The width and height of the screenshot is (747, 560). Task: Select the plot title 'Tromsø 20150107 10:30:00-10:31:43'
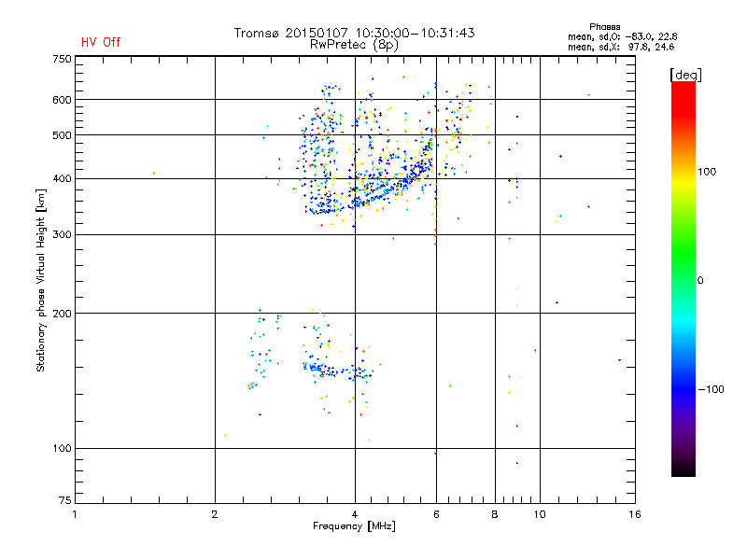pyautogui.click(x=354, y=33)
